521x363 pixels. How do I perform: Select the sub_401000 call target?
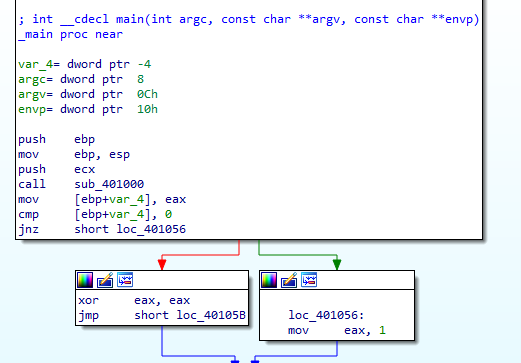(x=109, y=184)
